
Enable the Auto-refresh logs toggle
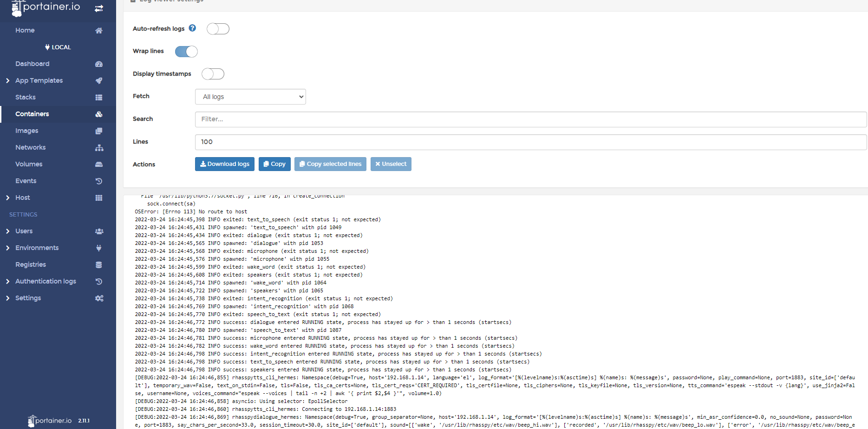218,29
